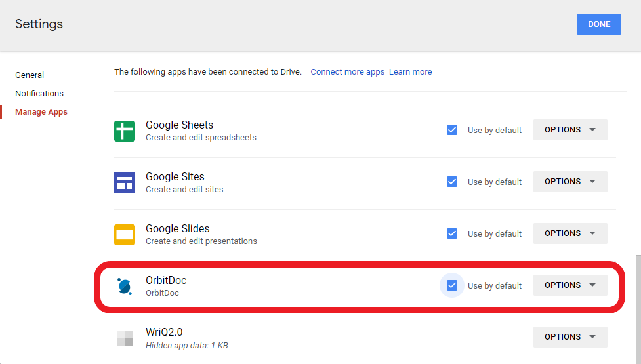Click the Google Sites app name
The height and width of the screenshot is (364, 641).
[x=175, y=176]
